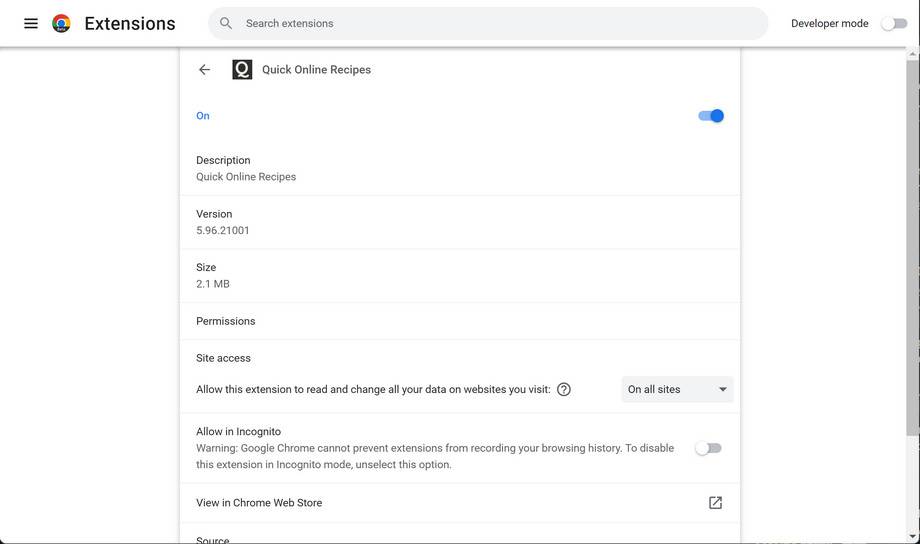
Task: Click the site access help question icon
Action: [x=564, y=389]
